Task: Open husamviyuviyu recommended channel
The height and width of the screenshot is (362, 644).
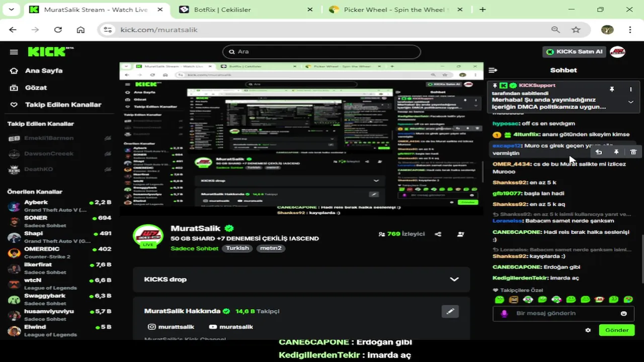Action: (59, 315)
